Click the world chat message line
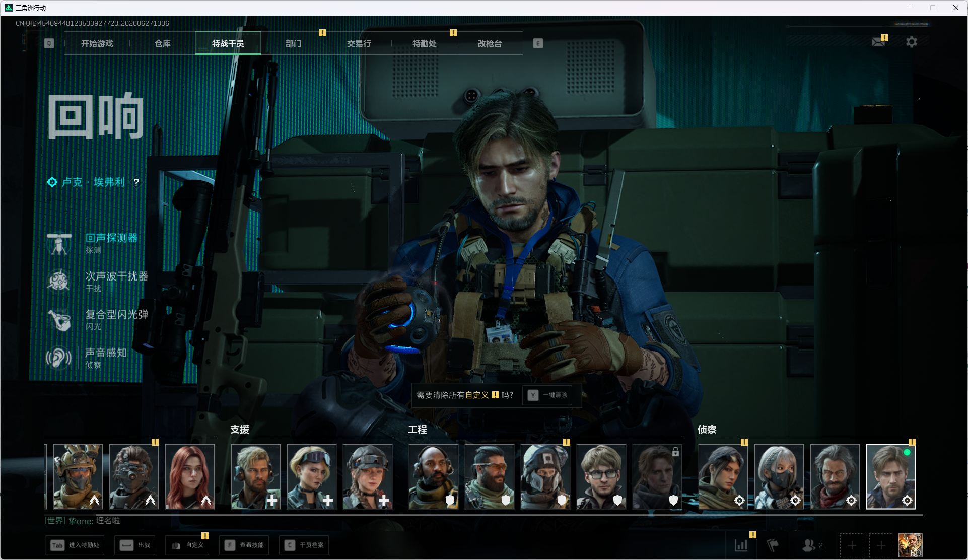The image size is (968, 560). [83, 521]
